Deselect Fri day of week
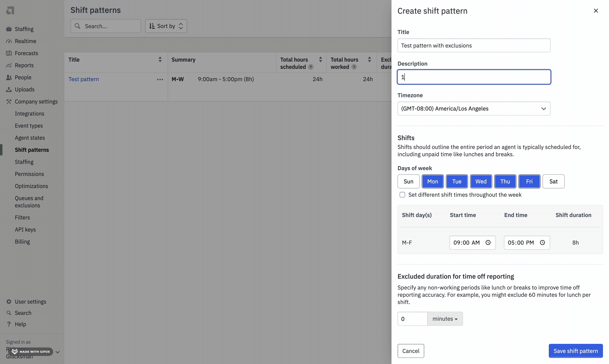The height and width of the screenshot is (364, 609). point(529,181)
